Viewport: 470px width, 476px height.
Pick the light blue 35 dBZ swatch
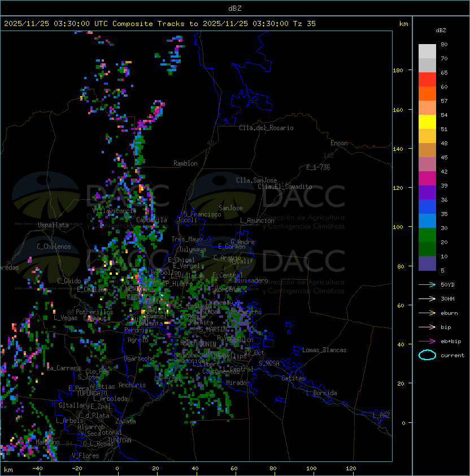(x=427, y=220)
